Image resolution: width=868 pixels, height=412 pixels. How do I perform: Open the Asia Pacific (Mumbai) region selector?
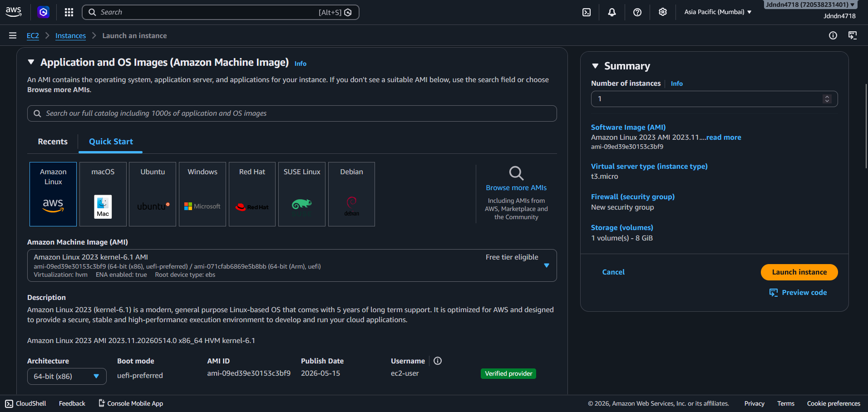[x=718, y=12]
